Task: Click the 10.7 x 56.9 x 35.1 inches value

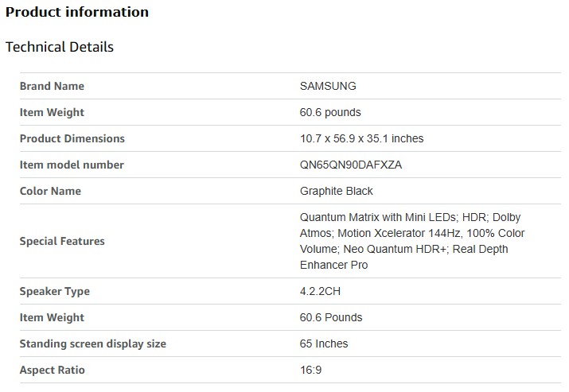Action: click(x=361, y=138)
